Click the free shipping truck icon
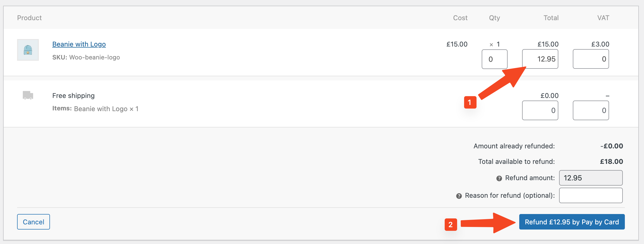This screenshot has width=644, height=244. [28, 95]
